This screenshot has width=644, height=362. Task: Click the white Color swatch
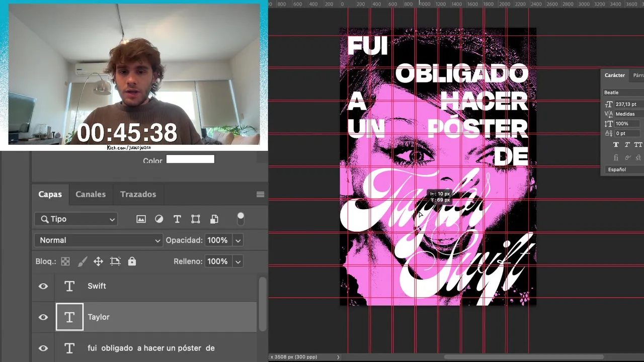(x=190, y=159)
